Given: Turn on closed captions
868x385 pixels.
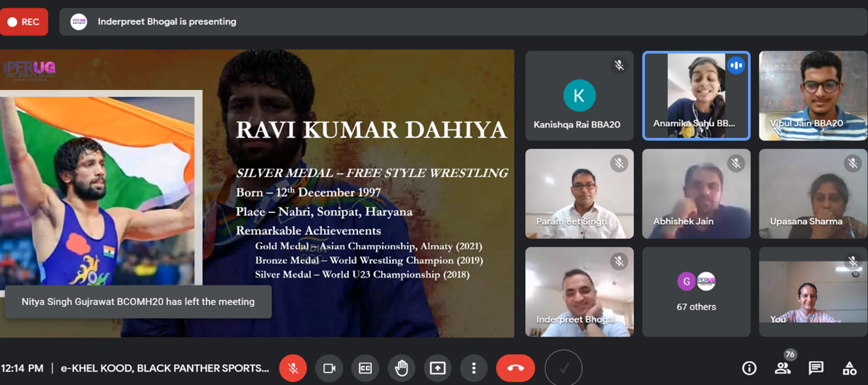Looking at the screenshot, I should 365,368.
